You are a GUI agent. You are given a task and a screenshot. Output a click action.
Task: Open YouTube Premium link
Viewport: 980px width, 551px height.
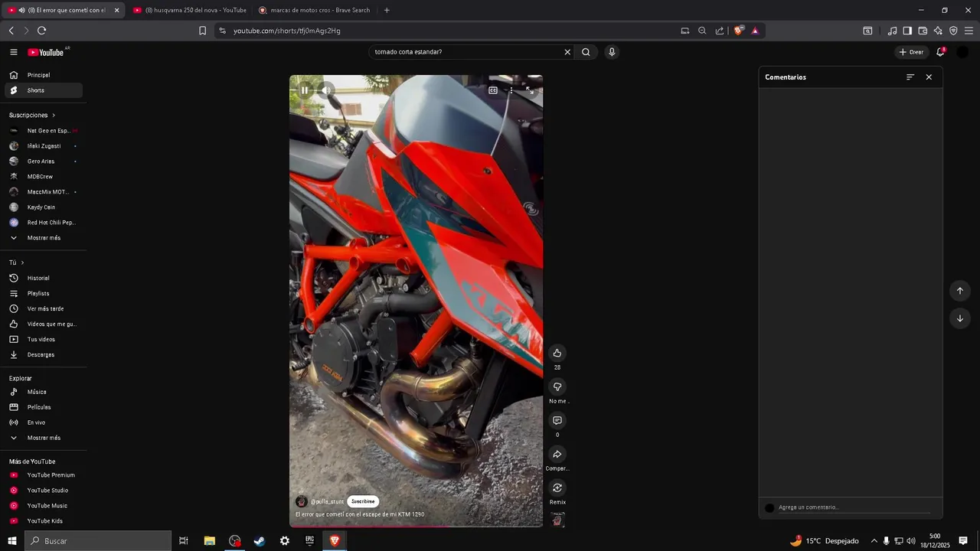click(44, 475)
